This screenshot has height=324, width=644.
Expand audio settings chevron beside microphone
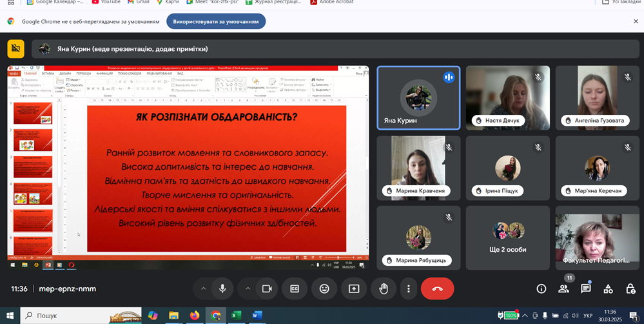pyautogui.click(x=203, y=289)
